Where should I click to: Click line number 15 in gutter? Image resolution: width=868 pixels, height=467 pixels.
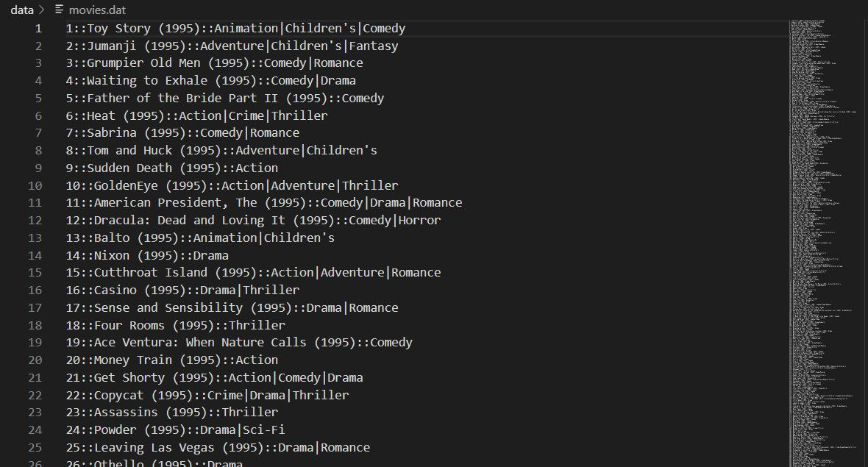pyautogui.click(x=35, y=272)
